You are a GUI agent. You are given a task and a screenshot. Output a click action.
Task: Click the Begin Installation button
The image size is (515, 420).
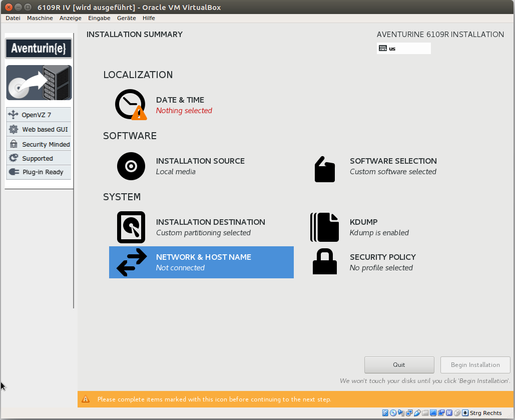click(x=475, y=365)
